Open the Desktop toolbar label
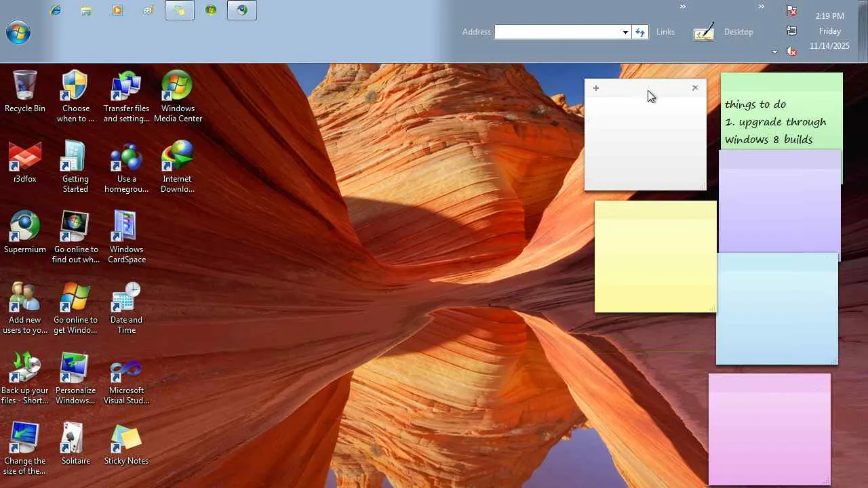This screenshot has height=488, width=868. tap(738, 32)
